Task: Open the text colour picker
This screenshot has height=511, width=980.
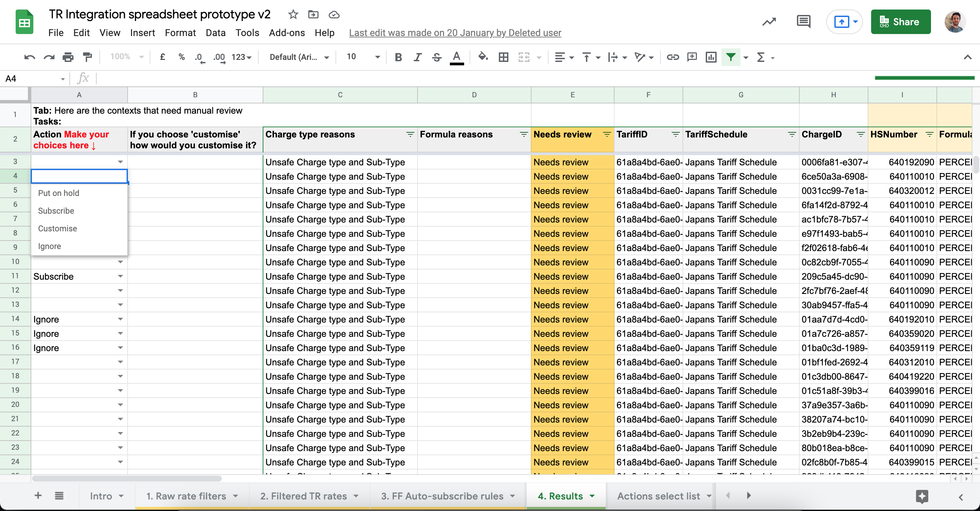Action: pos(457,57)
